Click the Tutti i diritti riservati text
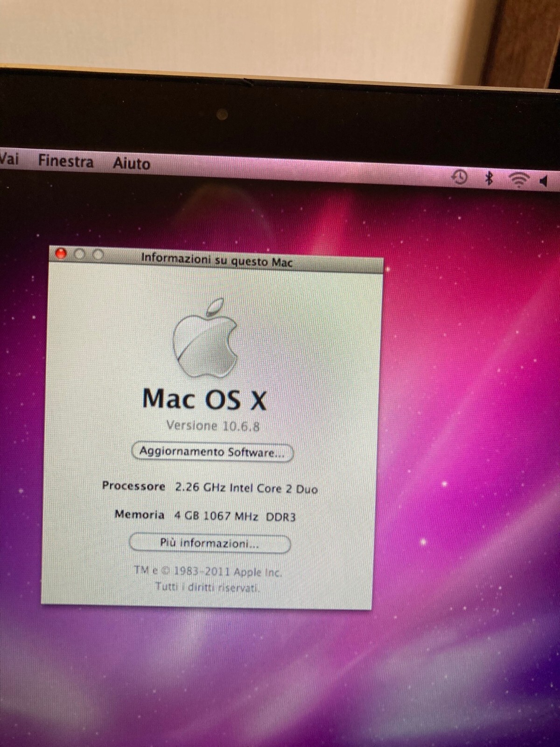Viewport: 560px width, 747px height. pos(207,587)
